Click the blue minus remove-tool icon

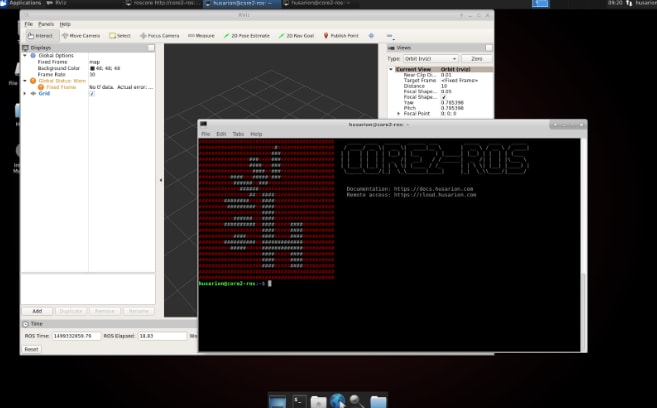389,36
